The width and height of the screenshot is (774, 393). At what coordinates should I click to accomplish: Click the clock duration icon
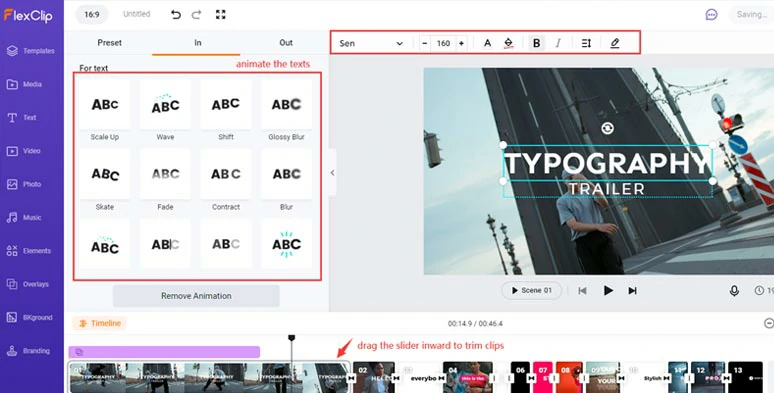759,291
